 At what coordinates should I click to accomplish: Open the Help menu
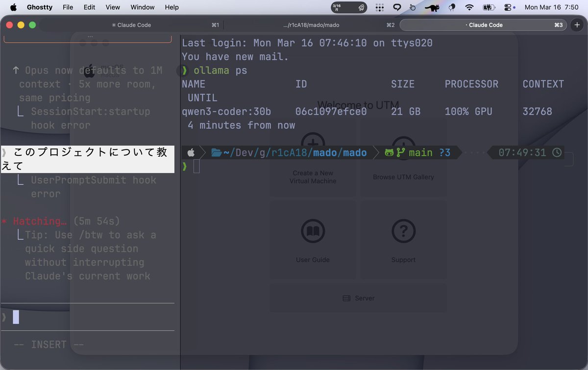pyautogui.click(x=171, y=7)
